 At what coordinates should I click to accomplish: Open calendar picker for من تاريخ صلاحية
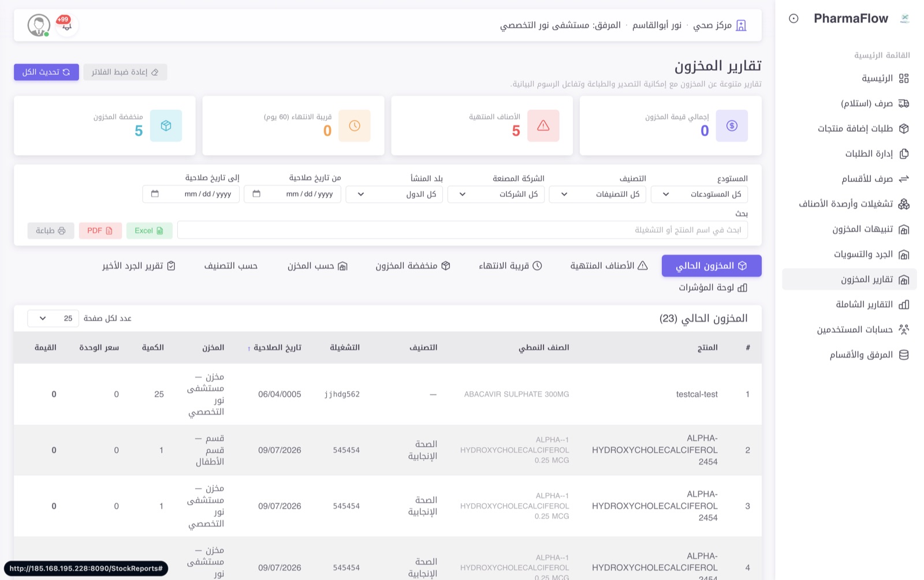click(x=256, y=194)
